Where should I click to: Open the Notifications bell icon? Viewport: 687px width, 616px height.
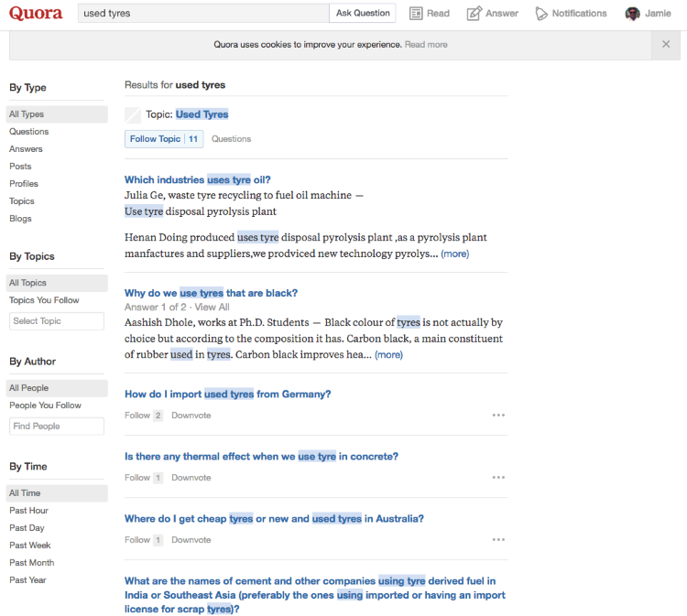point(541,14)
